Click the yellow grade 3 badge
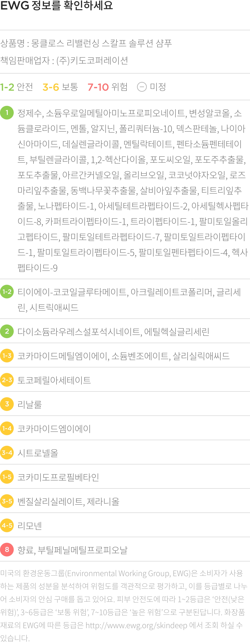This screenshot has width=250, height=644. coord(7,404)
